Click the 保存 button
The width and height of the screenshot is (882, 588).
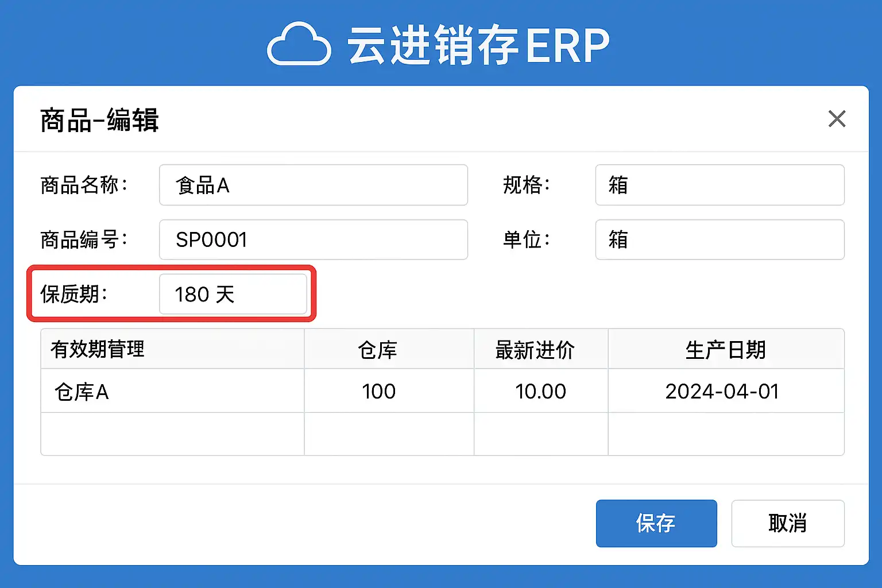point(656,523)
